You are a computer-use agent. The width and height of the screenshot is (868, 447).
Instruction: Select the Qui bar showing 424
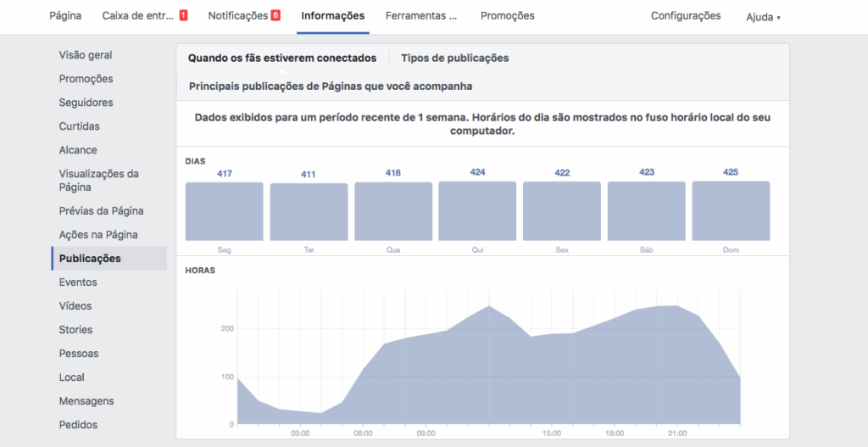(477, 210)
